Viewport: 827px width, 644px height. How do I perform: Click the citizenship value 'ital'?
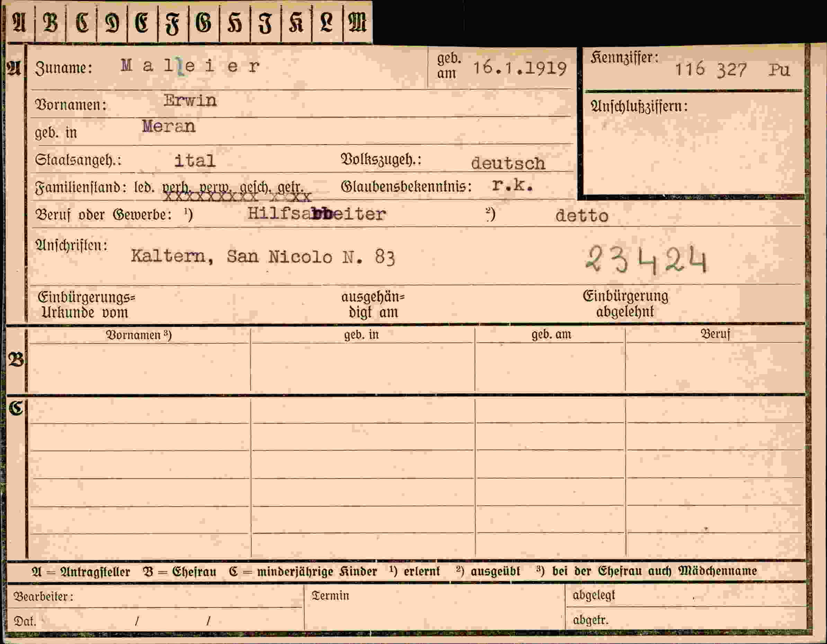pos(195,161)
